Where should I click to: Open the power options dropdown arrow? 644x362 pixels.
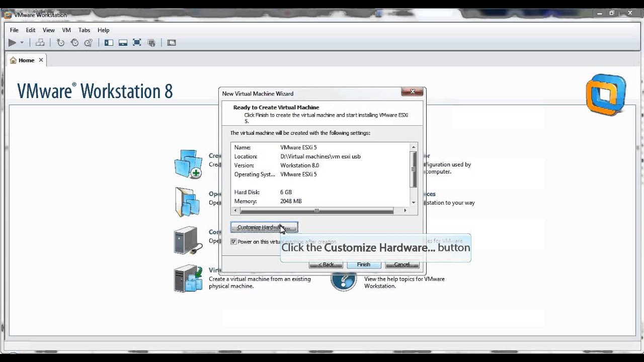pyautogui.click(x=22, y=43)
